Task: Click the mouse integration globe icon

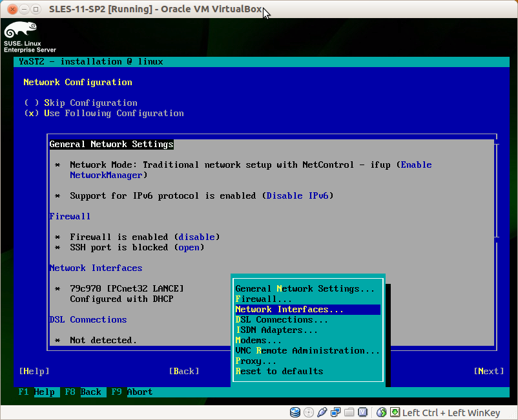Action: click(x=382, y=412)
